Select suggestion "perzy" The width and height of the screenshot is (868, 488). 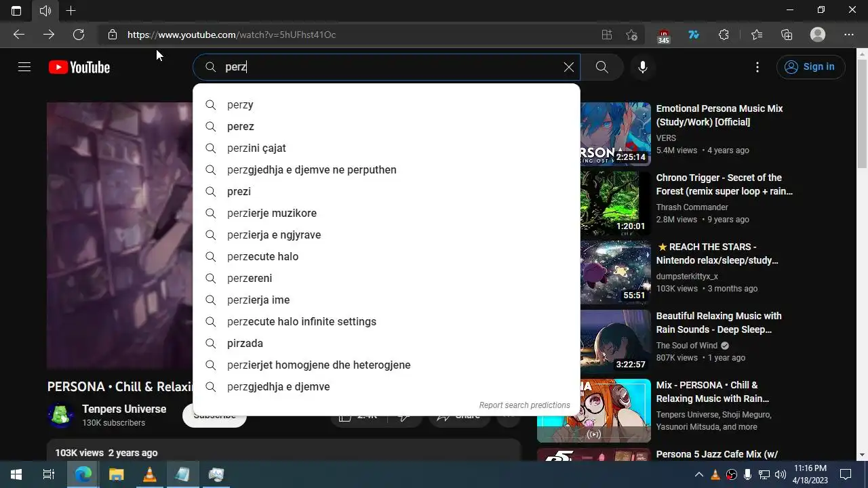point(387,104)
